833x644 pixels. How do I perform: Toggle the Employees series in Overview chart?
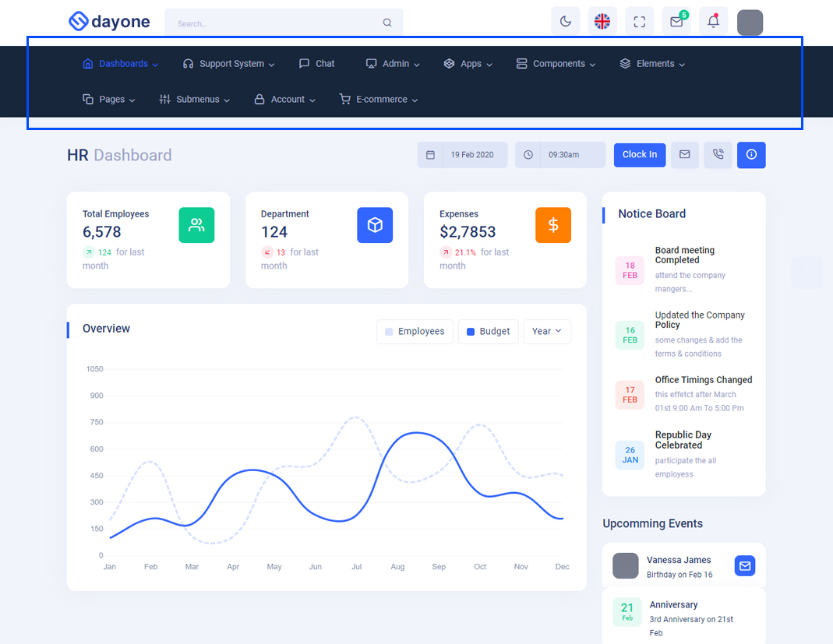415,332
